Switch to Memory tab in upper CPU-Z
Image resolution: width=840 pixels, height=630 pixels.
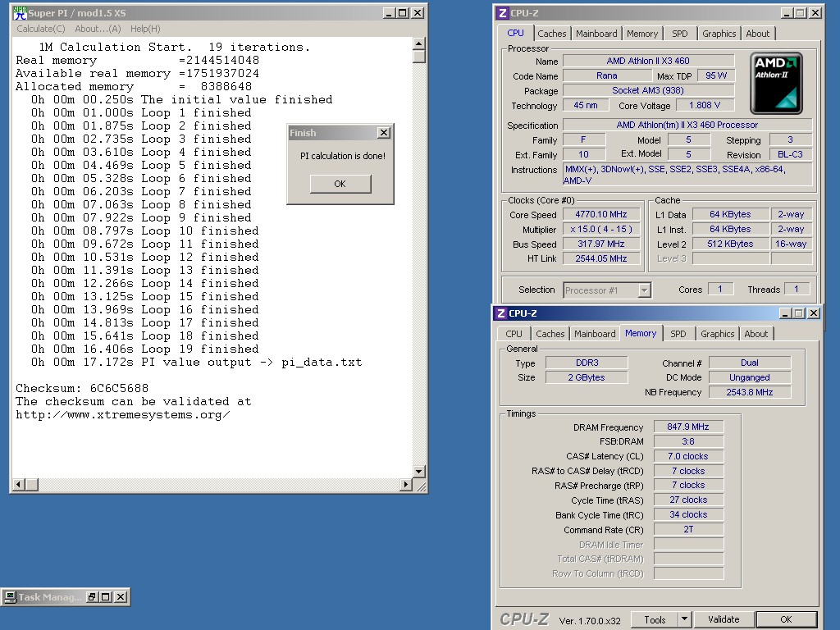pyautogui.click(x=642, y=34)
